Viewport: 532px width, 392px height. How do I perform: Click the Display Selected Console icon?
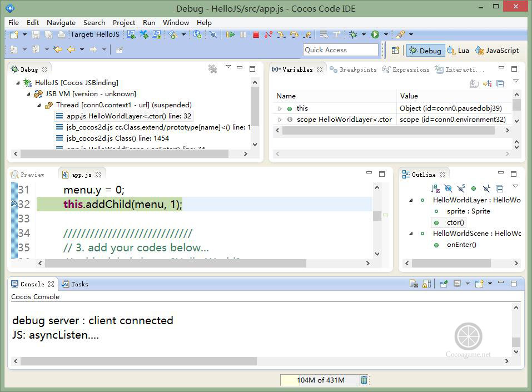pyautogui.click(x=458, y=284)
